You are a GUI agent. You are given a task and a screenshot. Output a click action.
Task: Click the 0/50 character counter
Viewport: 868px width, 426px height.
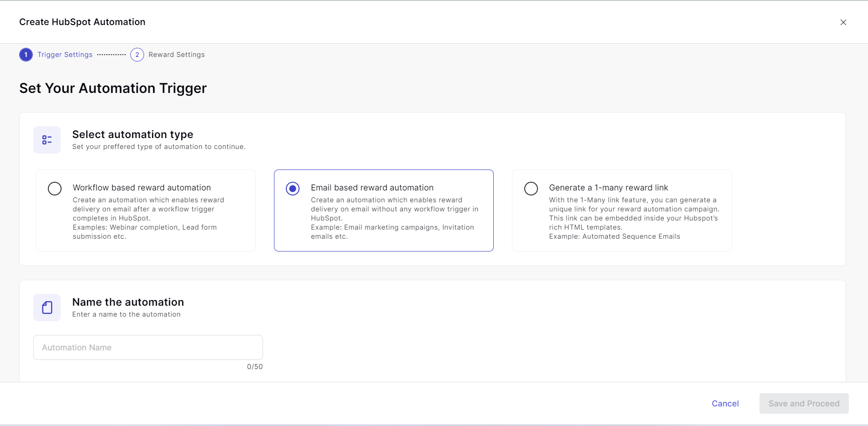click(x=254, y=367)
